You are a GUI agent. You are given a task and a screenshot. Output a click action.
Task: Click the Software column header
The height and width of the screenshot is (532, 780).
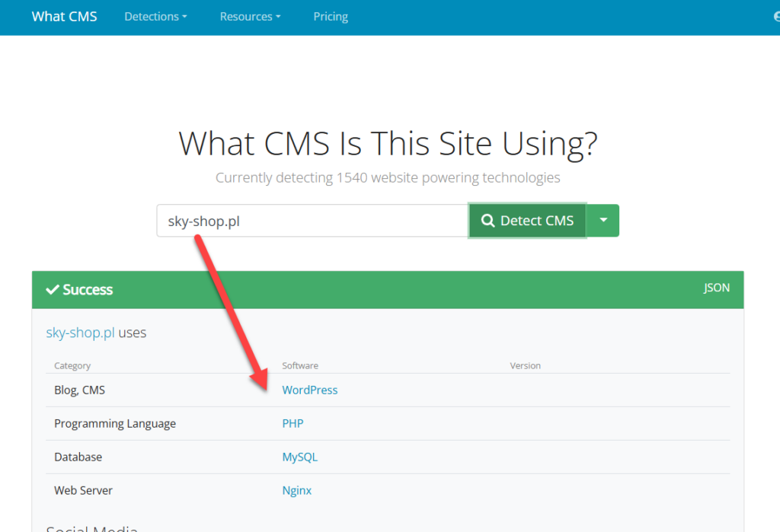300,365
